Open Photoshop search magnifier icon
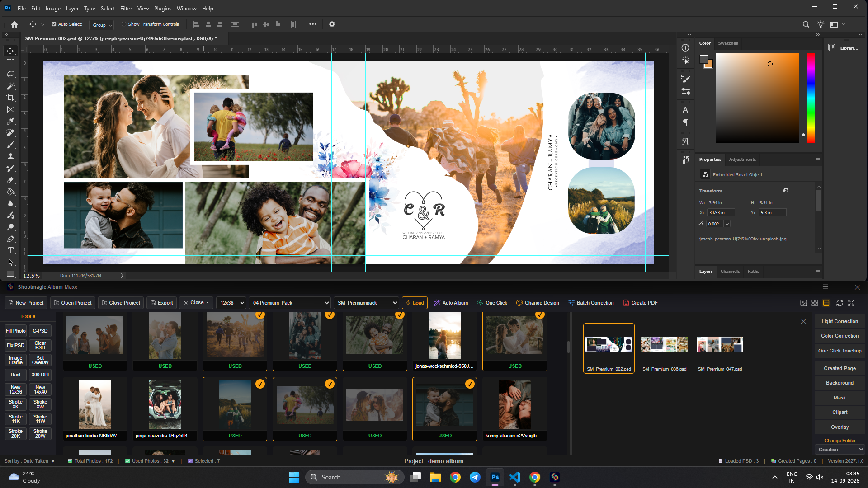This screenshot has width=868, height=488. click(806, 24)
